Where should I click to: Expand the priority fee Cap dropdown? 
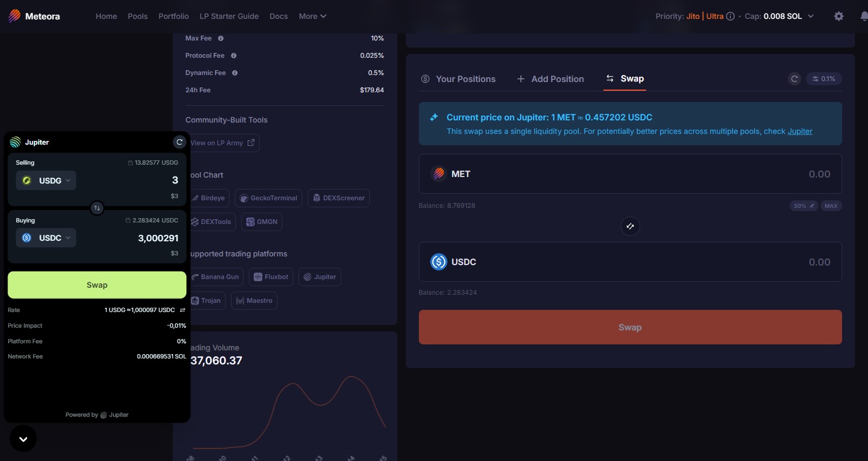(779, 16)
